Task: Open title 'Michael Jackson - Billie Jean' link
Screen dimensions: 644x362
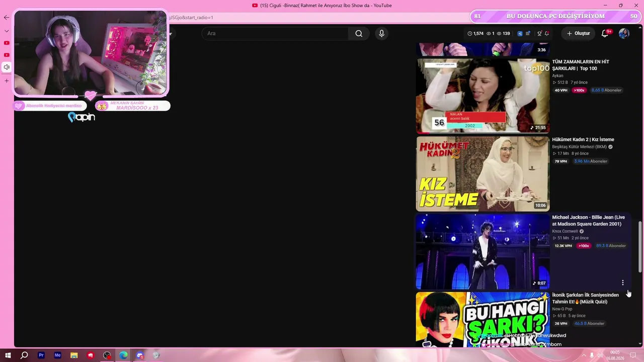Action: (589, 221)
